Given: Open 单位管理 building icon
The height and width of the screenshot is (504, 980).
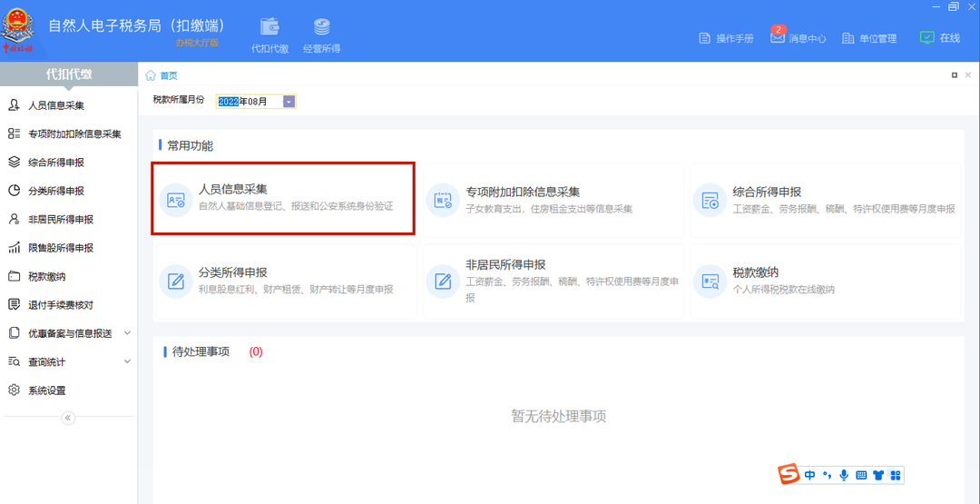Looking at the screenshot, I should click(x=848, y=38).
